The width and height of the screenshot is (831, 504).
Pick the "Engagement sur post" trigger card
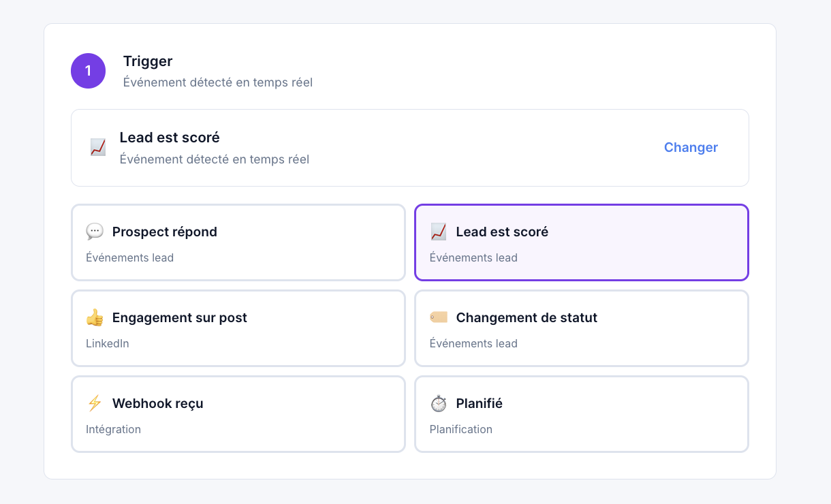tap(238, 328)
